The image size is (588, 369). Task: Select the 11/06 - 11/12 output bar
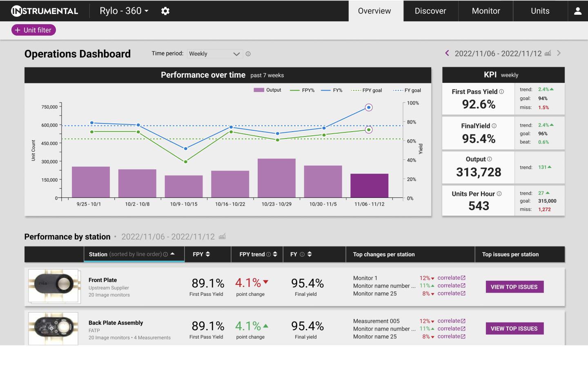[x=369, y=186]
